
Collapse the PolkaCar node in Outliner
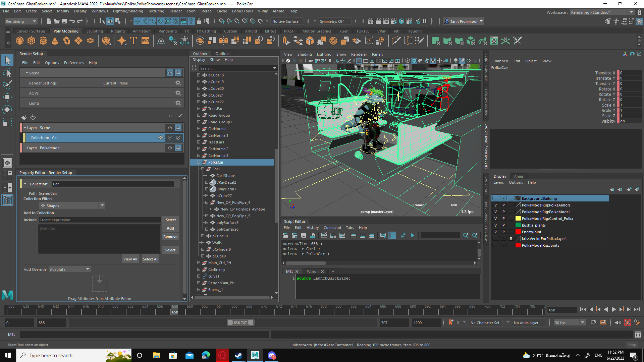pyautogui.click(x=199, y=162)
